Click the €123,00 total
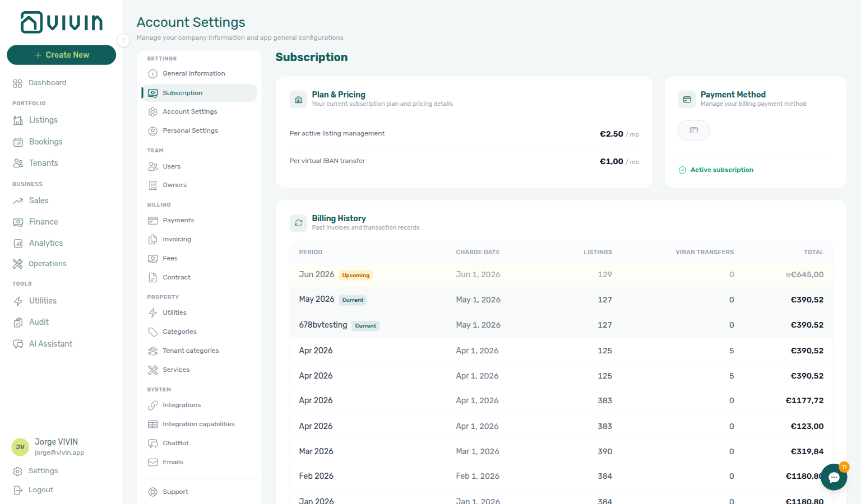This screenshot has width=861, height=504. pos(807,427)
